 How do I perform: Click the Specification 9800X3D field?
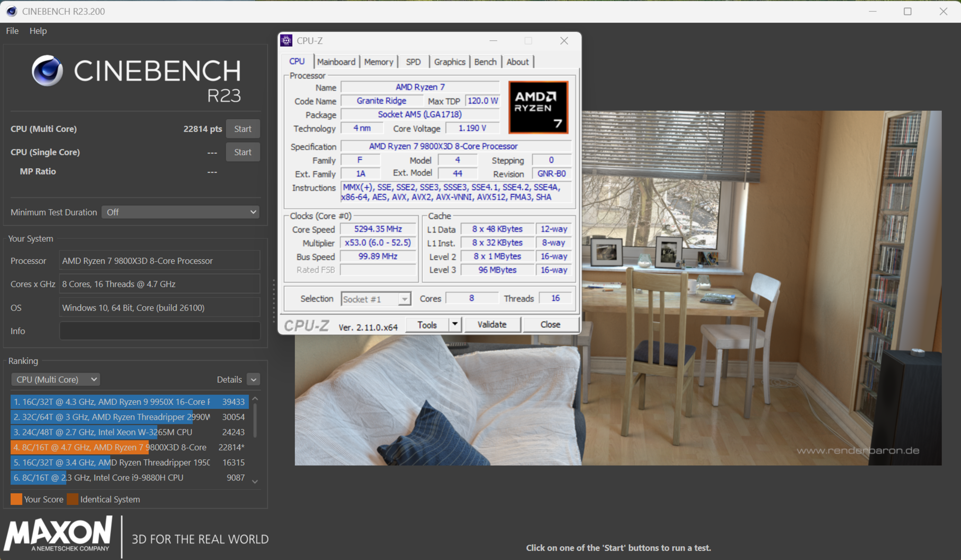tap(456, 146)
